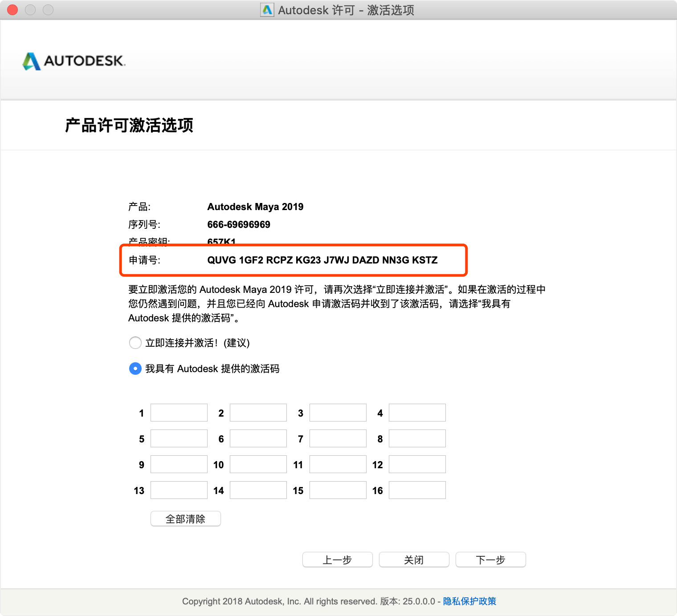Click activation code field 6
Viewport: 677px width, 616px height.
pyautogui.click(x=258, y=438)
